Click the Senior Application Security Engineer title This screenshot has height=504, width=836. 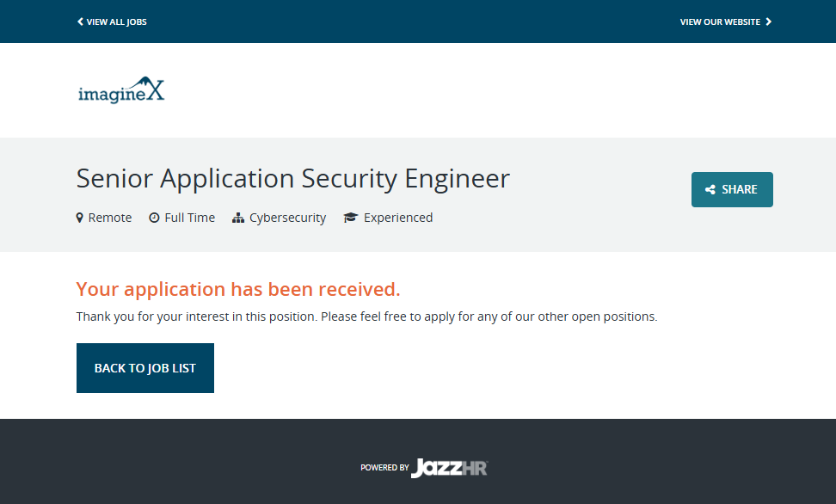[x=292, y=179]
